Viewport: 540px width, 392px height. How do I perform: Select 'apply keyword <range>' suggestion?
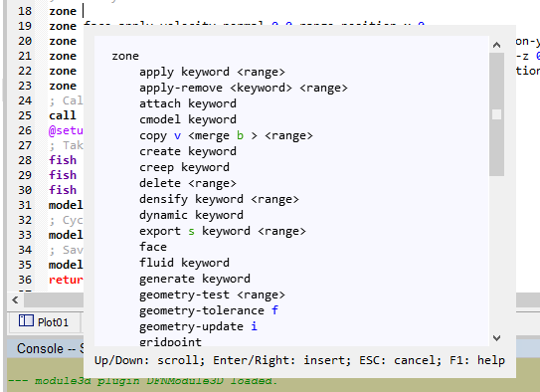click(212, 72)
